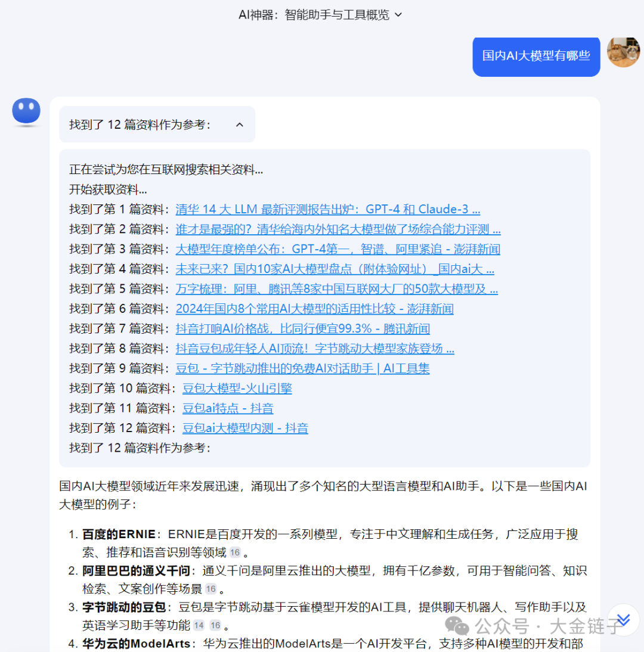
Task: Click the 公众号 watermark chat icon
Action: [x=457, y=626]
